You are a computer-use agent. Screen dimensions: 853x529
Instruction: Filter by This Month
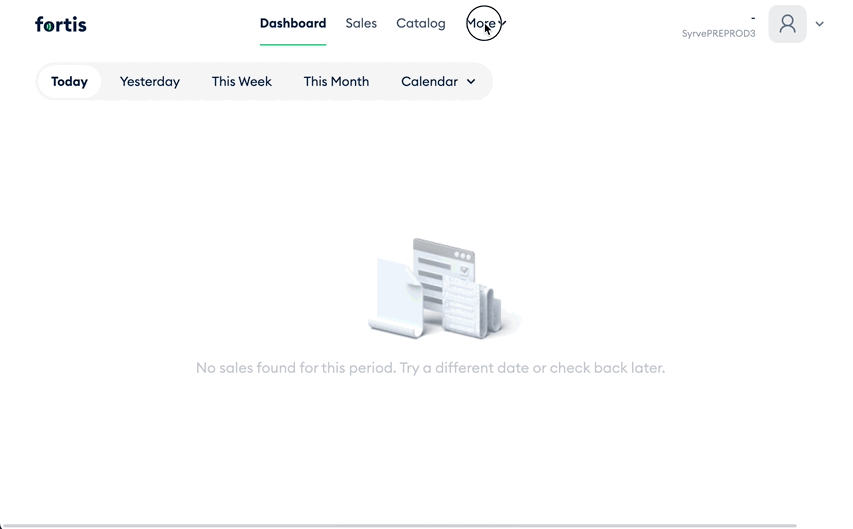click(x=336, y=82)
